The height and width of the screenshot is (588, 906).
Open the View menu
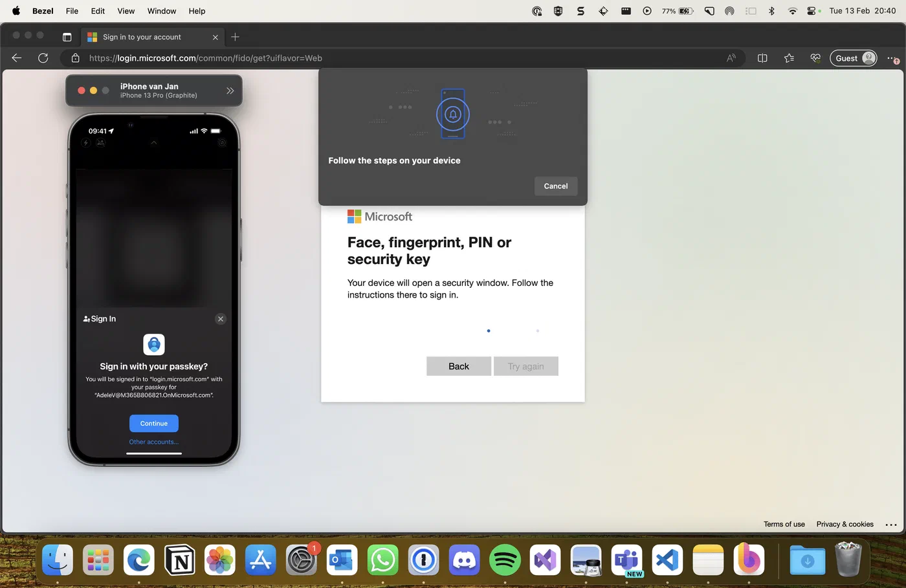(x=126, y=11)
